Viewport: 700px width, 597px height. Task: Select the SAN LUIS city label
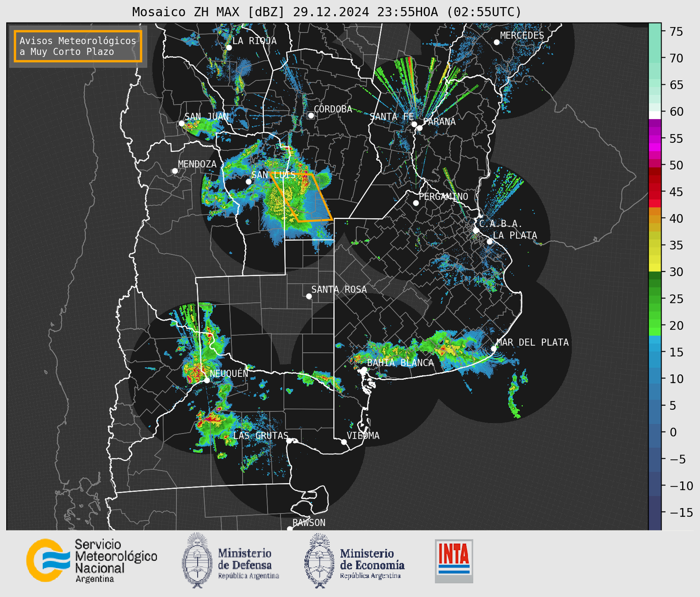click(273, 175)
